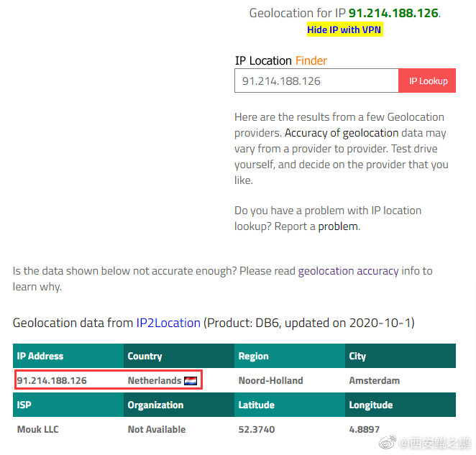Select the City column header
This screenshot has width=476, height=455.
click(x=401, y=356)
